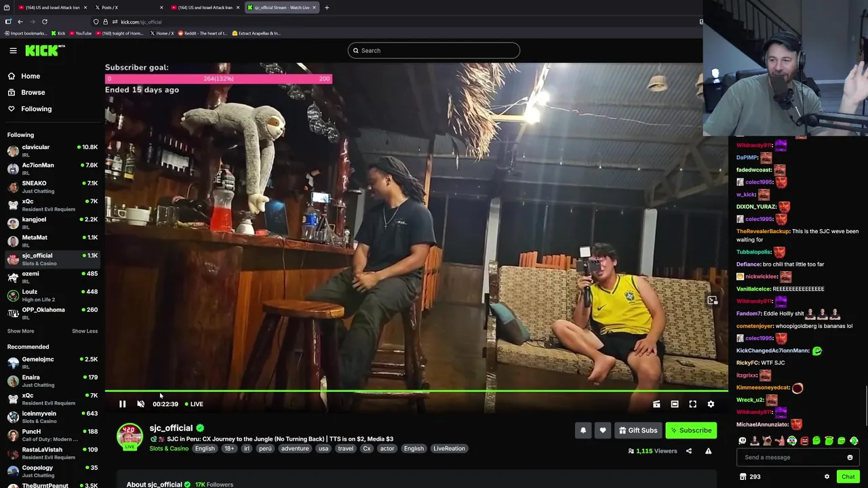
Task: Open RastaLaVistah recommended channel
Action: click(52, 453)
